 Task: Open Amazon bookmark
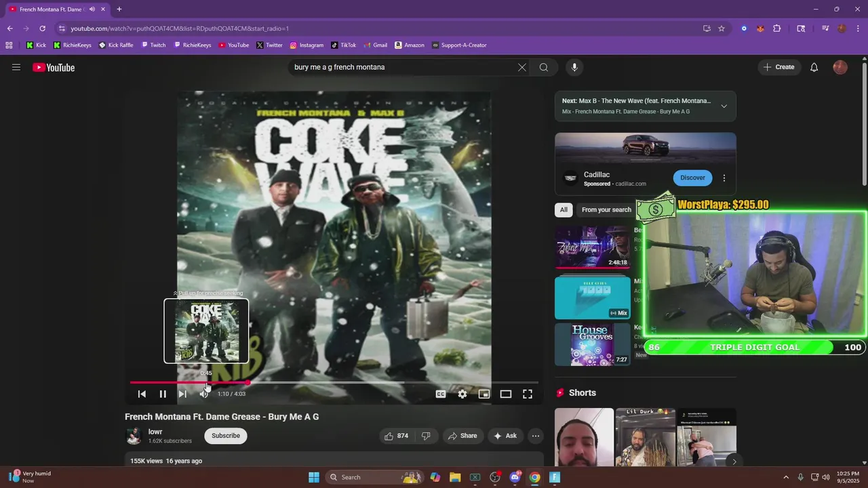pos(410,45)
